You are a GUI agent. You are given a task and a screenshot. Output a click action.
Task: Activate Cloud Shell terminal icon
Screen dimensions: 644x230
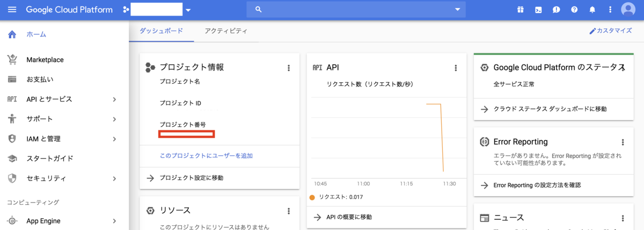pyautogui.click(x=538, y=10)
